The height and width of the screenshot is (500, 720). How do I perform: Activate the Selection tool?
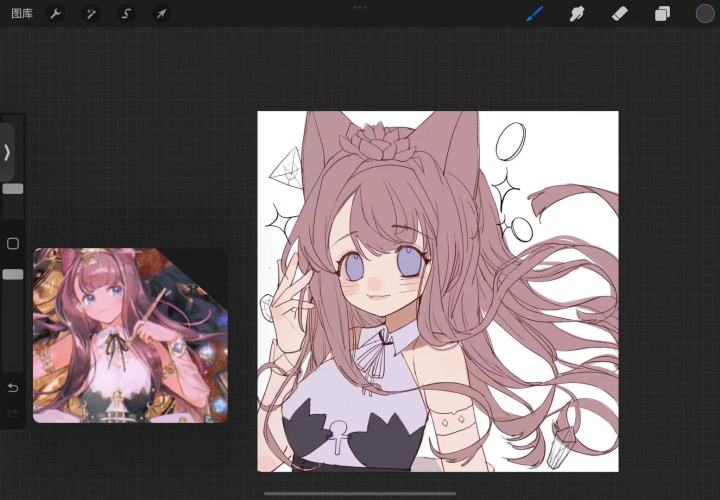coord(125,14)
